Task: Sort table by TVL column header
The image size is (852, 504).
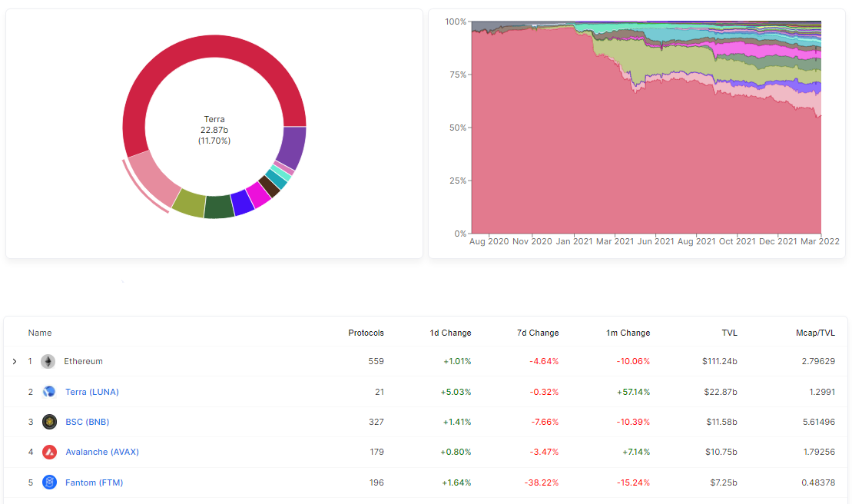Action: 729,333
